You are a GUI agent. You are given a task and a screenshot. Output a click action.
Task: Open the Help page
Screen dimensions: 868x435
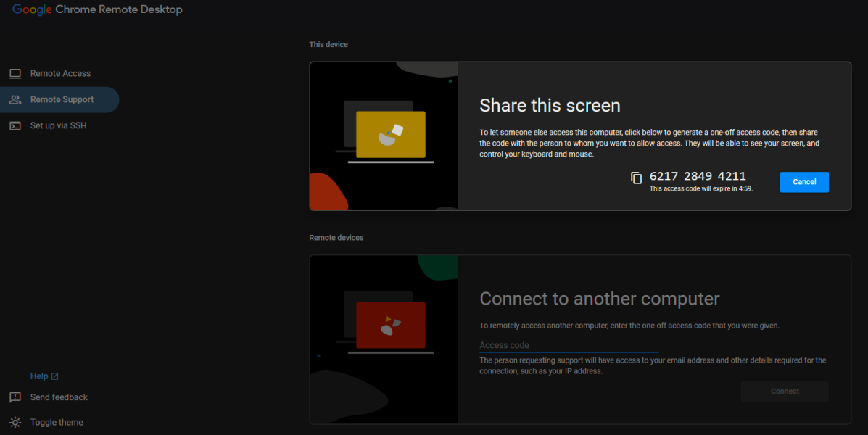[39, 376]
